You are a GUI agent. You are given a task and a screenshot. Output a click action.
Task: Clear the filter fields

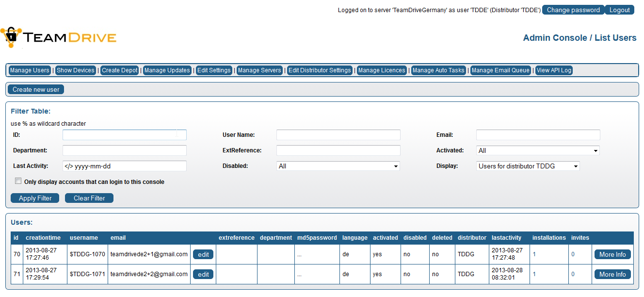[x=89, y=198]
